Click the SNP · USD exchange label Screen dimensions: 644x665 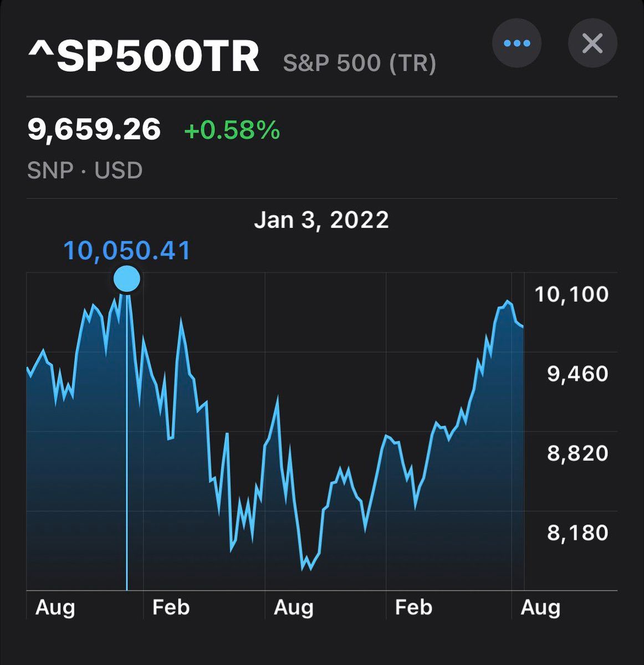coord(85,170)
